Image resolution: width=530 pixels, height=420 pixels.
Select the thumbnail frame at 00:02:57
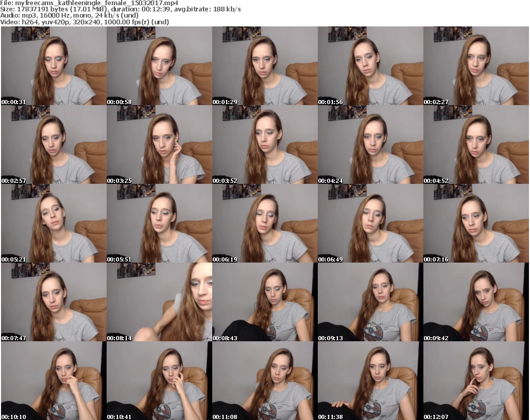click(54, 144)
